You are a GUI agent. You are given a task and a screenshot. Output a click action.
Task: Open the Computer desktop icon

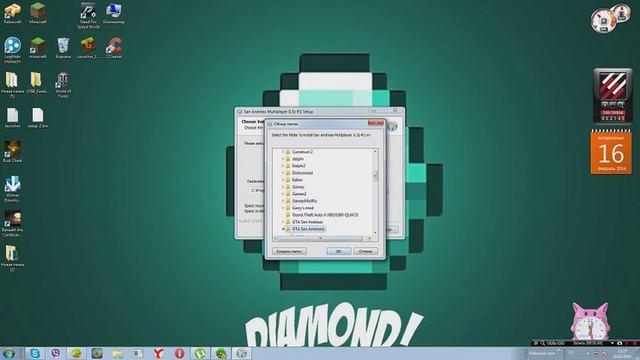pyautogui.click(x=113, y=13)
